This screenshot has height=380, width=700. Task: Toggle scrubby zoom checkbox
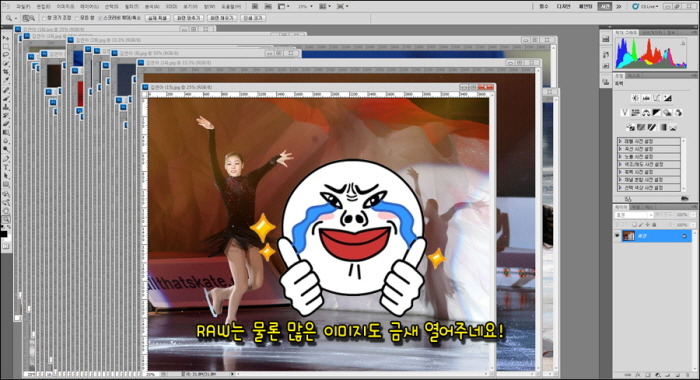point(100,18)
